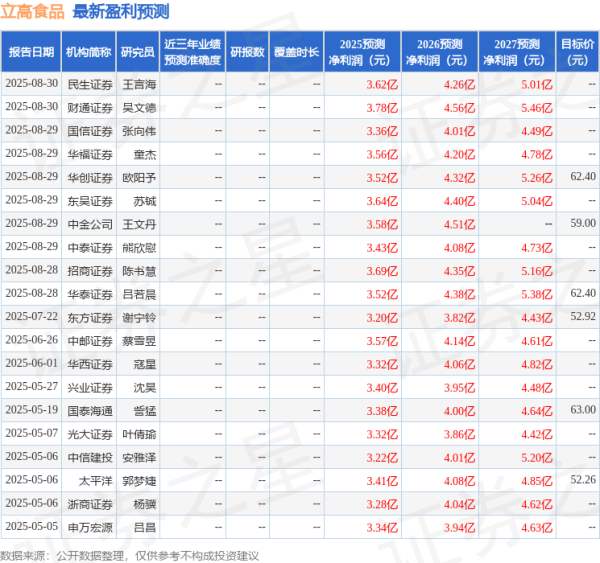600x563 pixels.
Task: Click the 立高食品 stock name in title
Action: (x=33, y=13)
